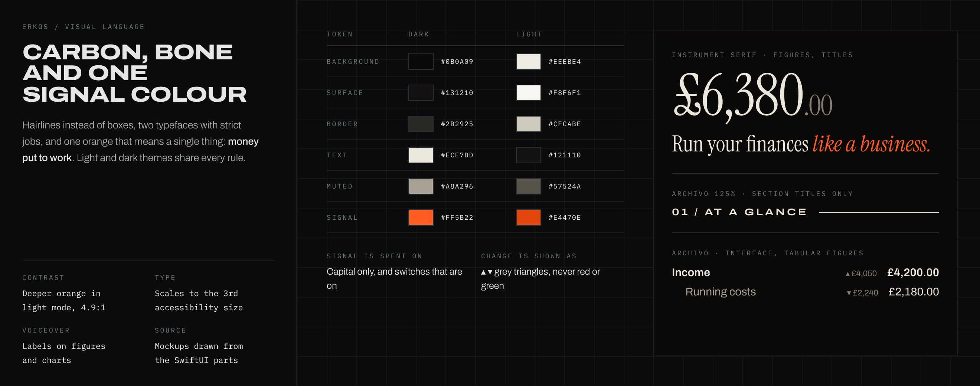980x386 pixels.
Task: Click the hex code #E4470E
Action: click(565, 217)
